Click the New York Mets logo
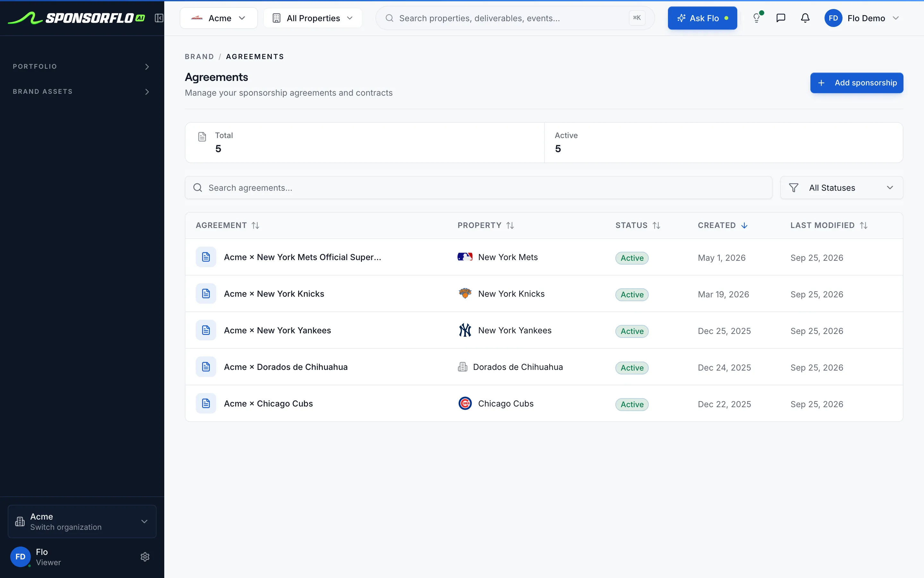This screenshot has width=924, height=578. click(x=465, y=257)
